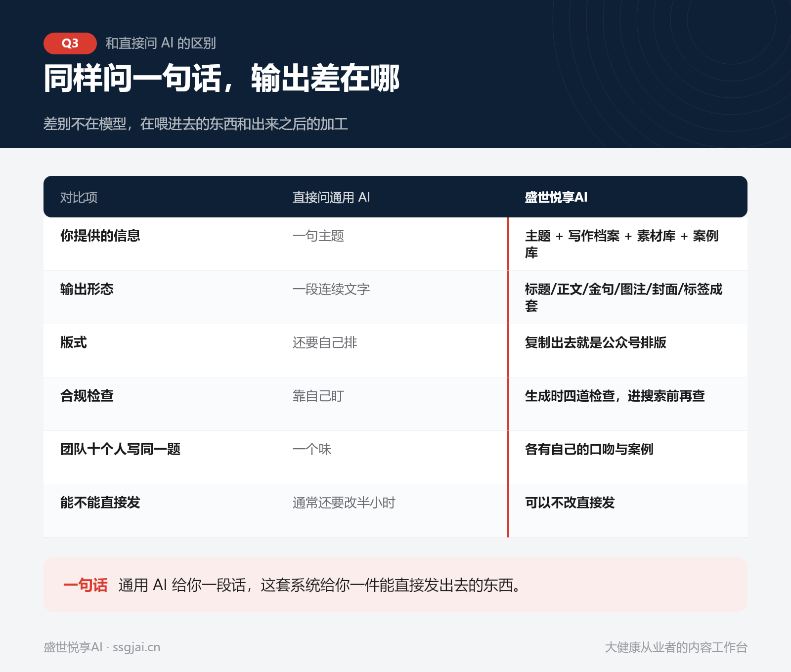Image resolution: width=791 pixels, height=672 pixels.
Task: Click cell 复制出去就是公众号排版
Action: 596,342
